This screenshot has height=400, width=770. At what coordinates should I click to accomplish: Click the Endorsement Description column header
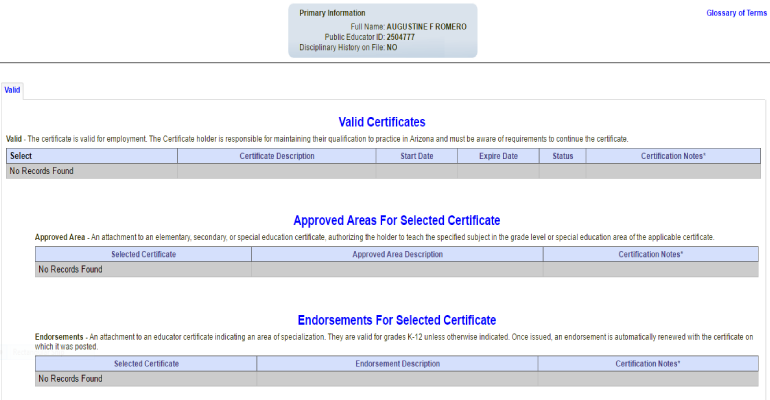(x=397, y=363)
